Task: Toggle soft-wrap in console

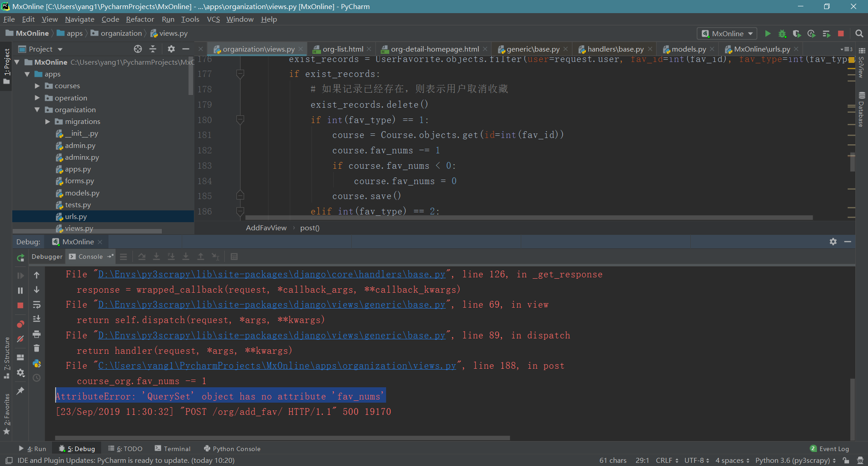Action: 37,304
